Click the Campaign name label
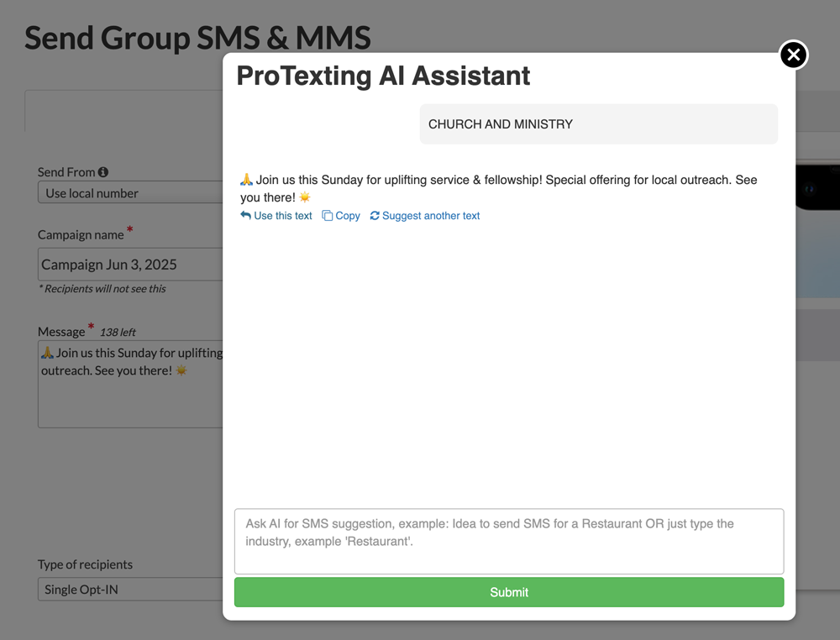Image resolution: width=840 pixels, height=640 pixels. coord(81,235)
